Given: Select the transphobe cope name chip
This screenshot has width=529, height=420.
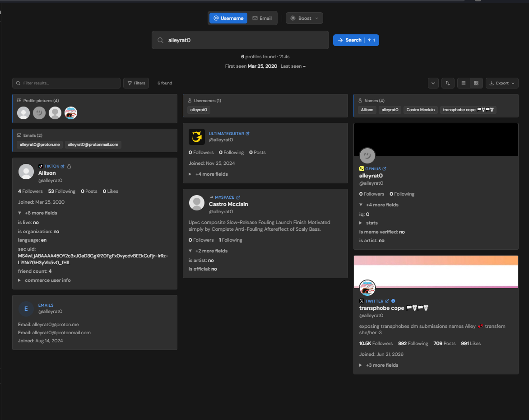Looking at the screenshot, I should pos(468,110).
